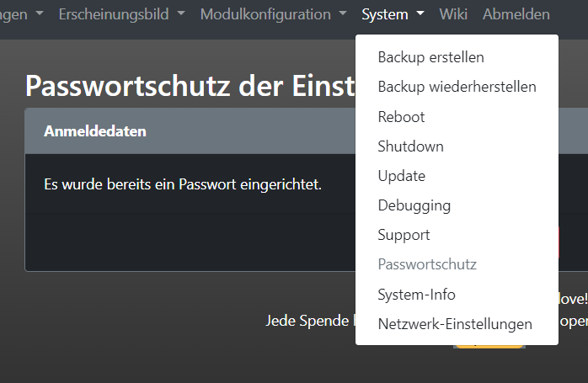Open Debugging from the System menu

[414, 205]
